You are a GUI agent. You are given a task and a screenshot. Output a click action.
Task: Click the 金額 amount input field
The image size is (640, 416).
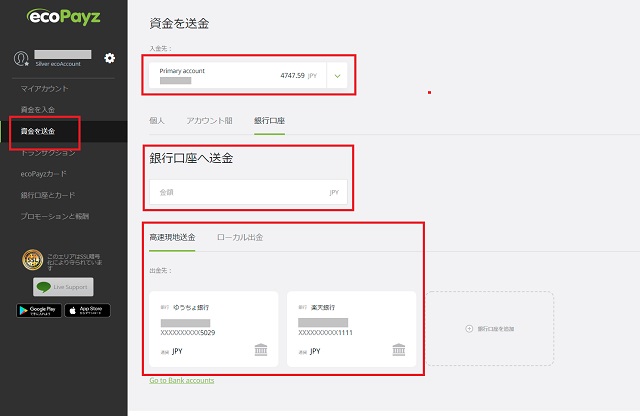(248, 192)
